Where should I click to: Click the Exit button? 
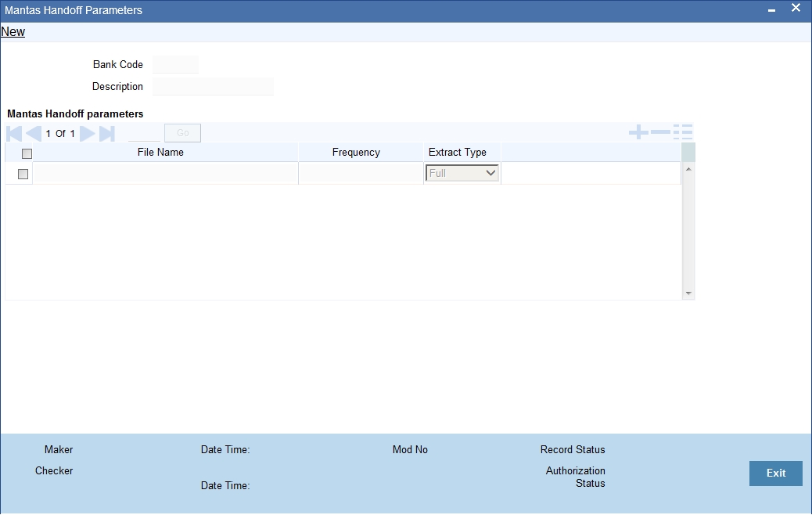[x=776, y=473]
